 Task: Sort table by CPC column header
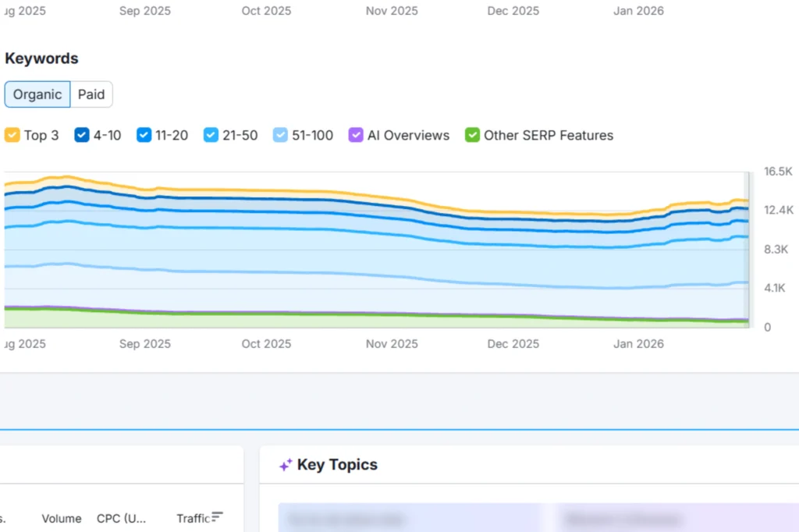coord(120,518)
